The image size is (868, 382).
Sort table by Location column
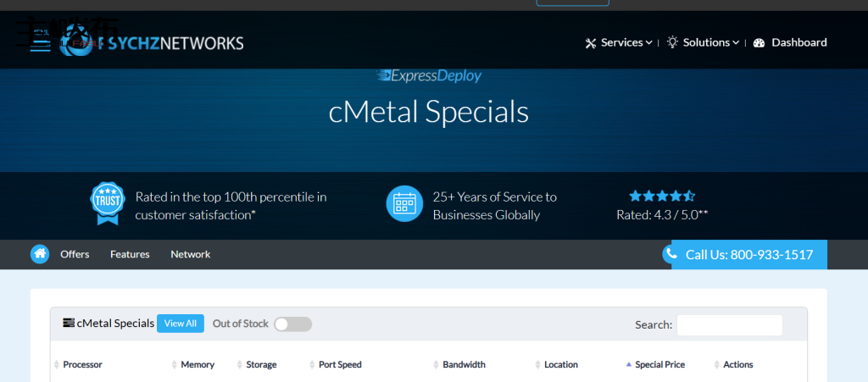560,364
